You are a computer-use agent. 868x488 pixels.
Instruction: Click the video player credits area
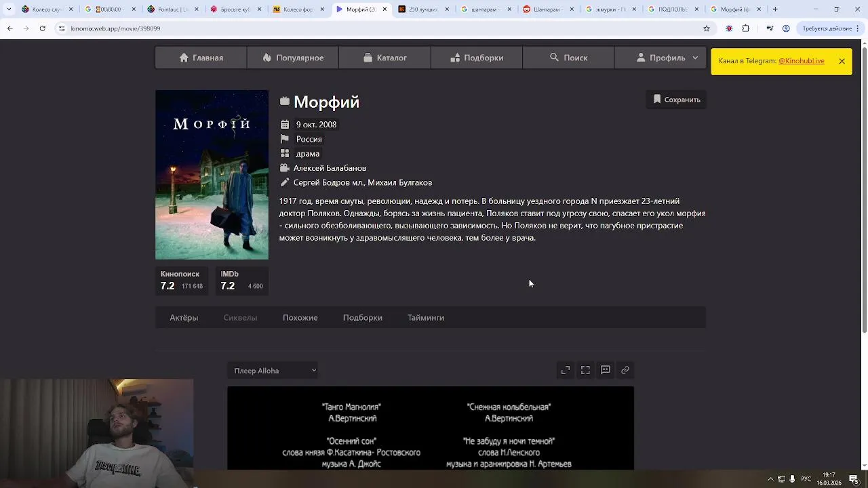pyautogui.click(x=431, y=428)
